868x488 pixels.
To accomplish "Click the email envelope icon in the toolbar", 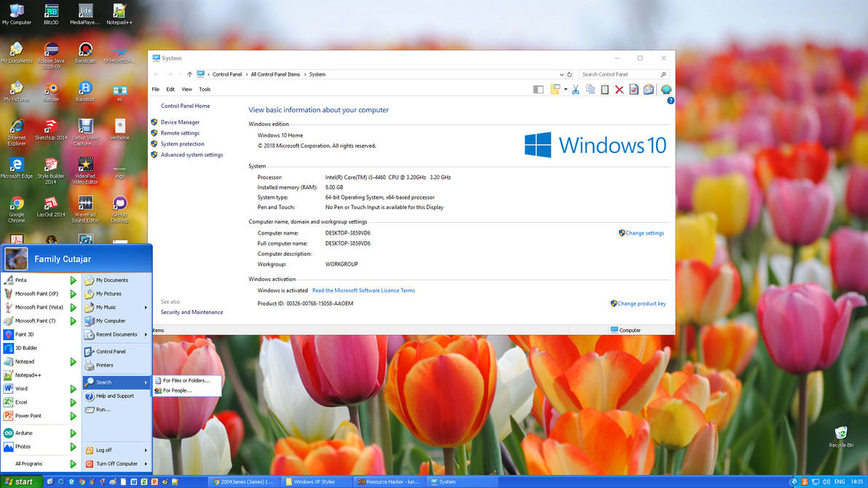I will click(x=649, y=89).
